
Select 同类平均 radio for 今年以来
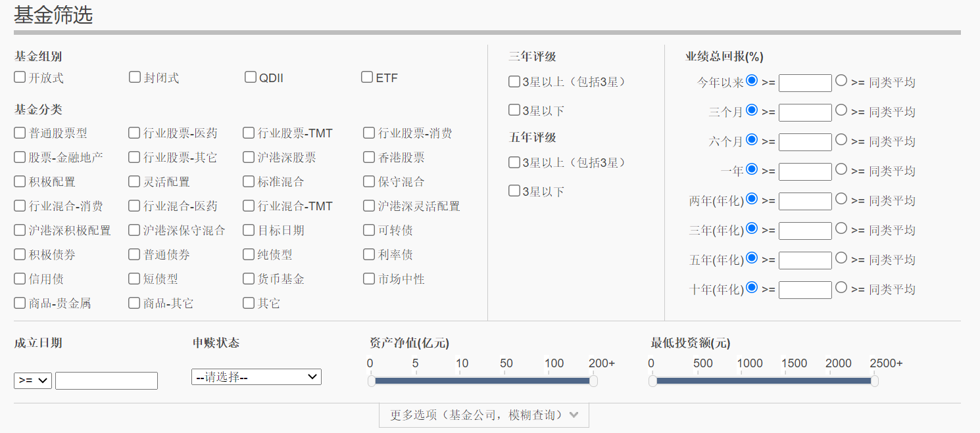[841, 81]
